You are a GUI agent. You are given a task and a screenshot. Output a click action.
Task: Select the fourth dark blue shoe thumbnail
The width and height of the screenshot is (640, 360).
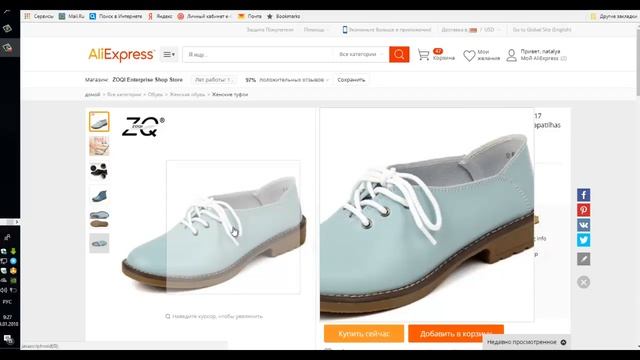tap(99, 195)
